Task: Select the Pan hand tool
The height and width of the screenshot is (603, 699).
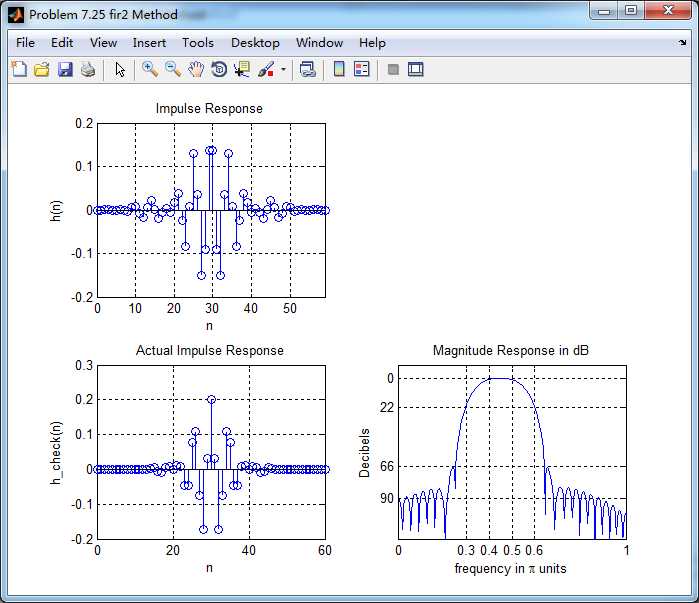Action: pyautogui.click(x=196, y=70)
